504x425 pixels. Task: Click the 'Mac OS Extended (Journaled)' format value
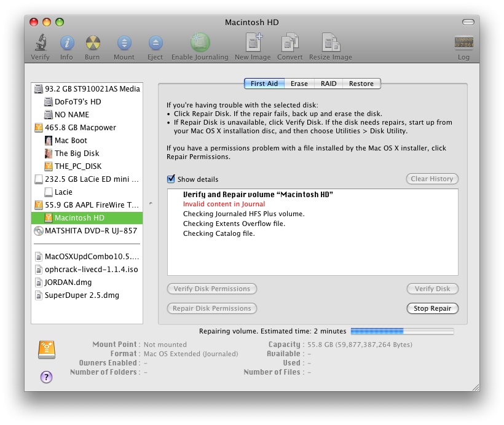[x=191, y=354]
